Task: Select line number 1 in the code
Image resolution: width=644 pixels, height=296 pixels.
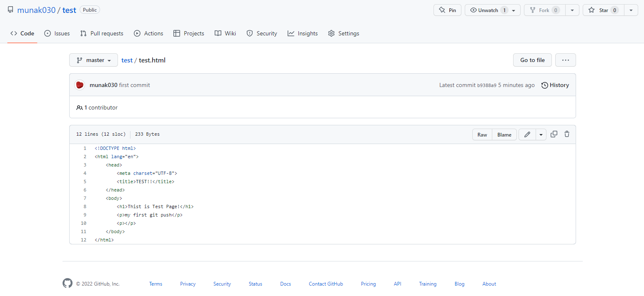Action: click(x=85, y=148)
